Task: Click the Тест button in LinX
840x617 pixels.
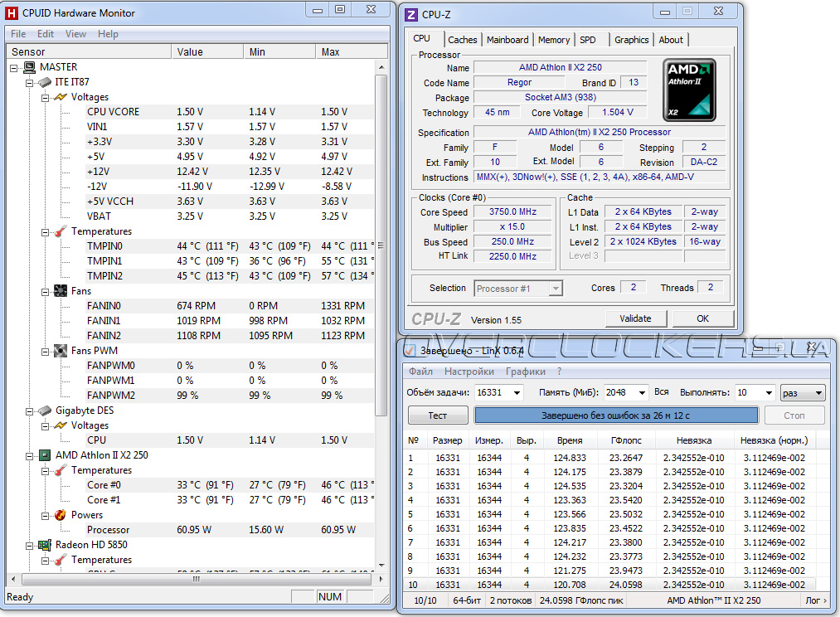Action: [437, 415]
